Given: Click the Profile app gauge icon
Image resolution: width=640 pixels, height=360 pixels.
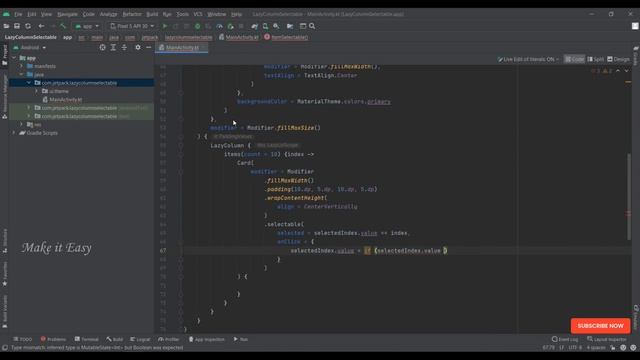Looking at the screenshot, I should click(220, 26).
